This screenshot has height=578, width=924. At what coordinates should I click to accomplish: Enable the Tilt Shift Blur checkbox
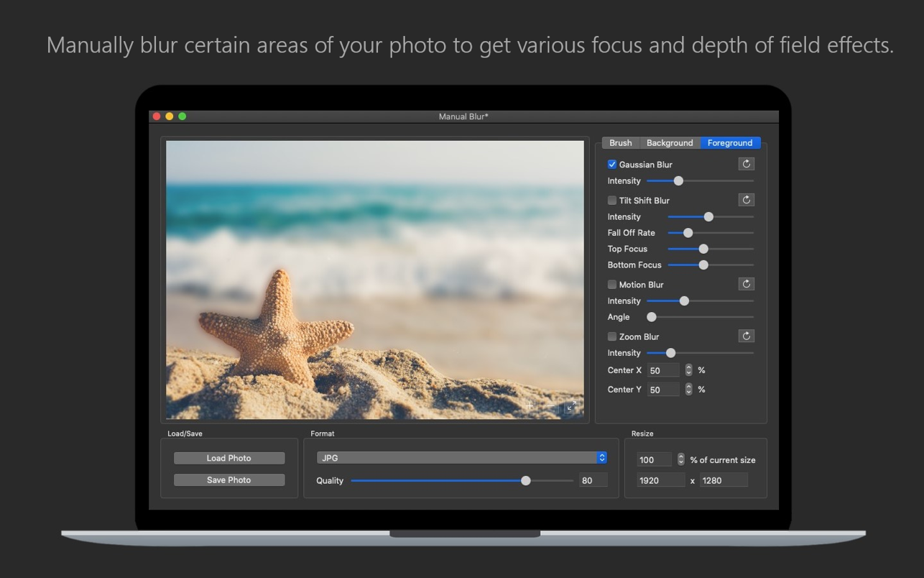coord(612,201)
